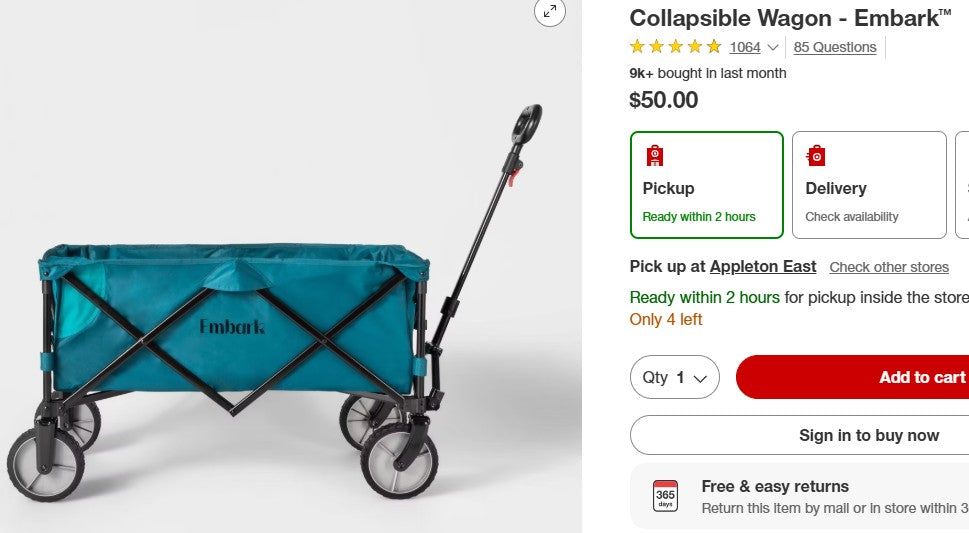Select the Delivery fulfillment option
The height and width of the screenshot is (533, 969).
pos(868,186)
